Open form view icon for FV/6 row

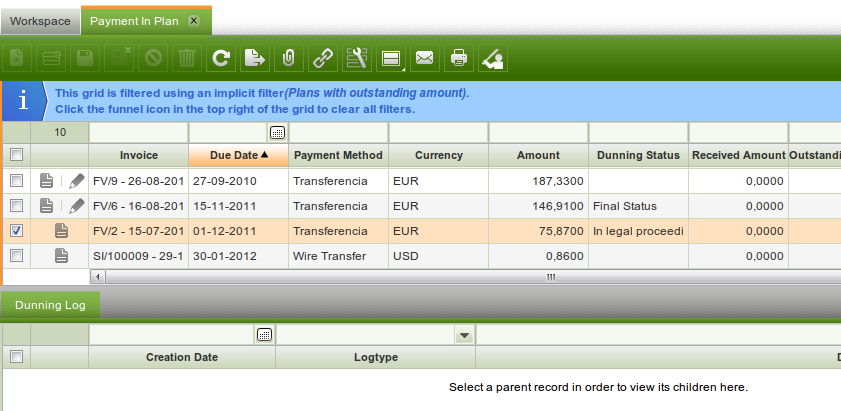47,206
